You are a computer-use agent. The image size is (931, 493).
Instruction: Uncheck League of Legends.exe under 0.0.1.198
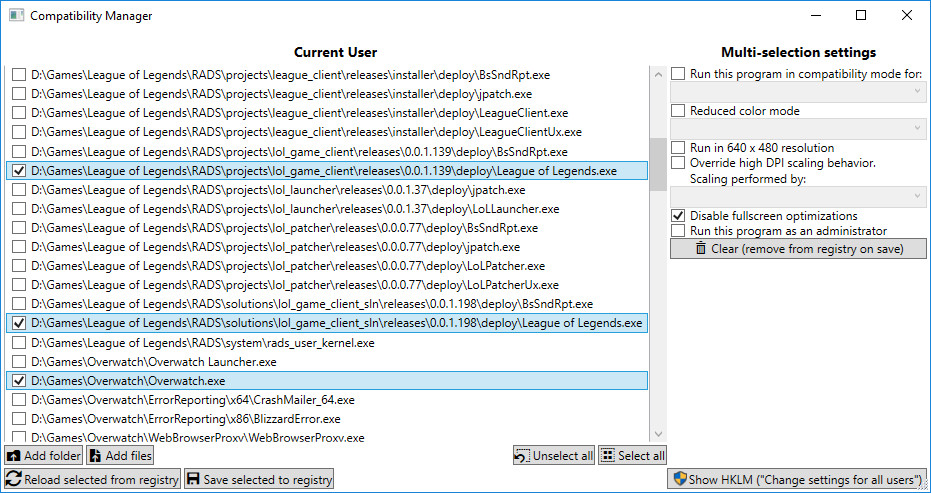point(19,324)
